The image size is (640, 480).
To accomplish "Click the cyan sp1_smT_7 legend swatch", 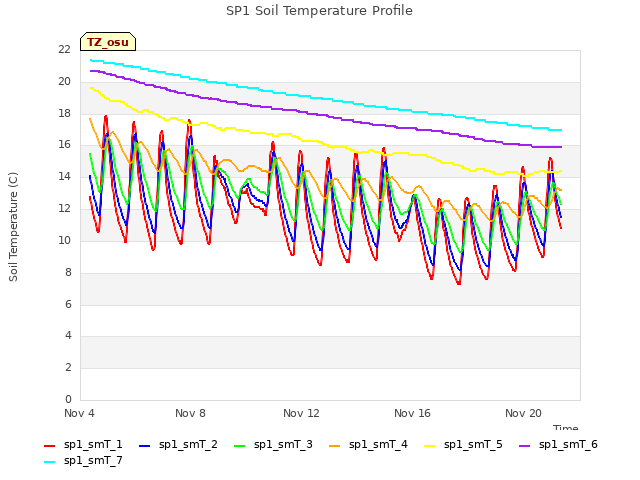I will tap(49, 462).
